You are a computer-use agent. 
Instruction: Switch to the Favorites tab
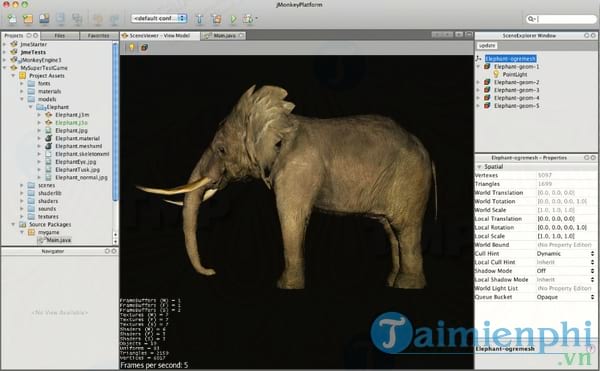98,36
